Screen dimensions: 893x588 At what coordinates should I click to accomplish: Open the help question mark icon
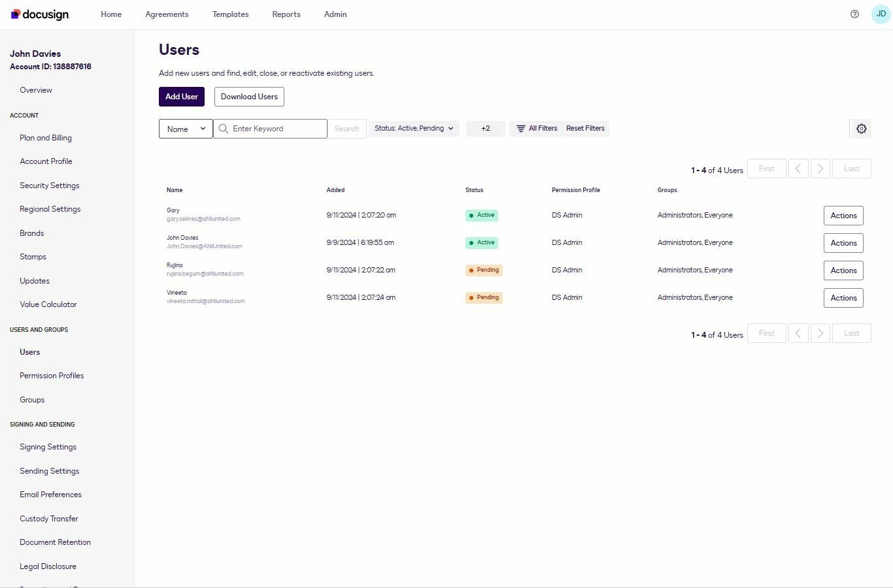click(854, 14)
